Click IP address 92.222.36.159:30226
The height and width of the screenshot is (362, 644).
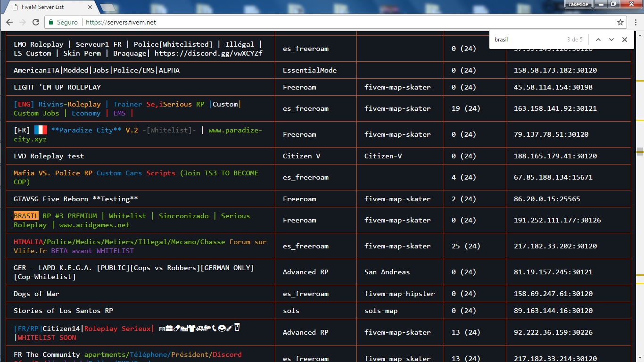click(553, 332)
